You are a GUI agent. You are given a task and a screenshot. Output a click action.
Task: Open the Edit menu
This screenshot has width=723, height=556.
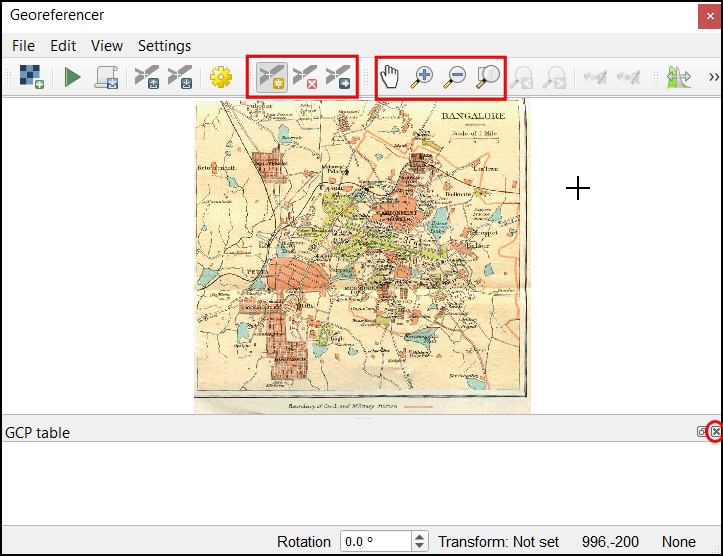tap(63, 46)
